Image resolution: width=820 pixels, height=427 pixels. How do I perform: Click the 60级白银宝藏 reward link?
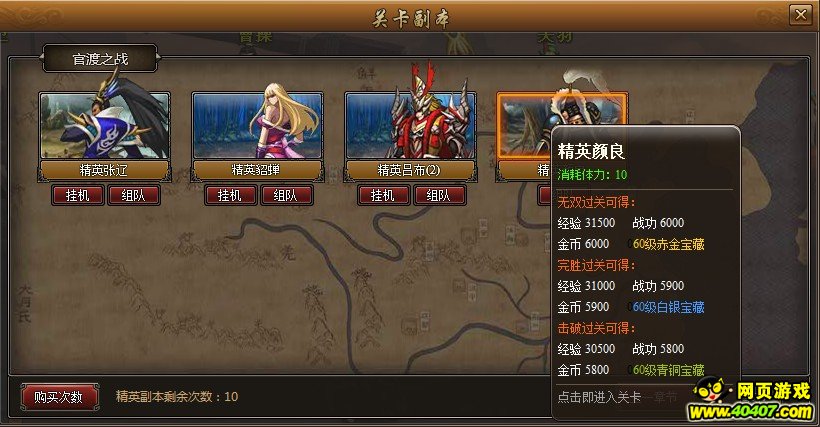tap(668, 307)
